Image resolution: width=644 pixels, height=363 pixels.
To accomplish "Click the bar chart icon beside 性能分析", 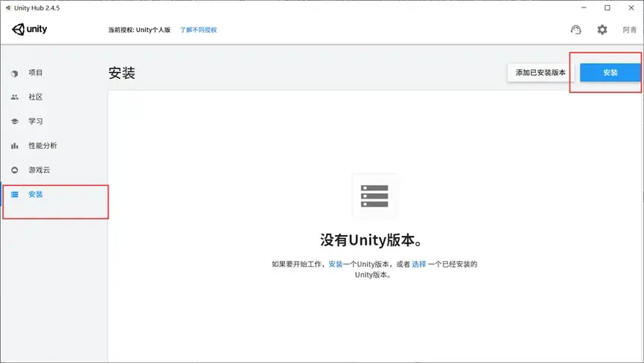I will click(x=15, y=146).
